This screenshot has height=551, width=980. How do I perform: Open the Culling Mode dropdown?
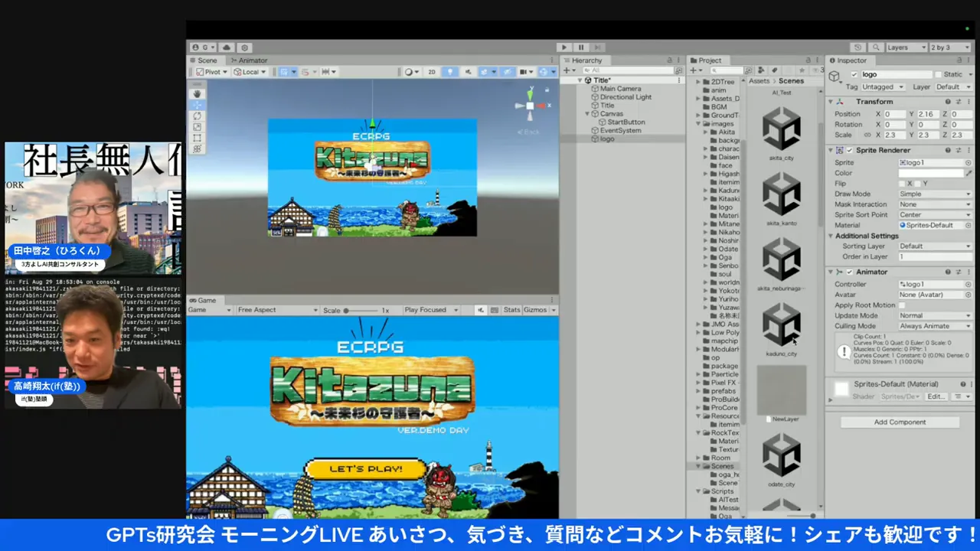pyautogui.click(x=934, y=326)
